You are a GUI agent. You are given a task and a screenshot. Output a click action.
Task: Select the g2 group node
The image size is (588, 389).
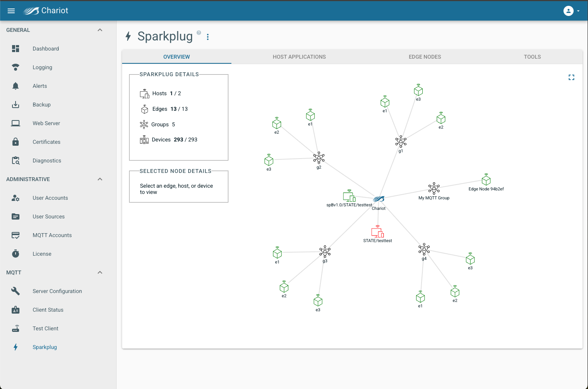coord(319,158)
